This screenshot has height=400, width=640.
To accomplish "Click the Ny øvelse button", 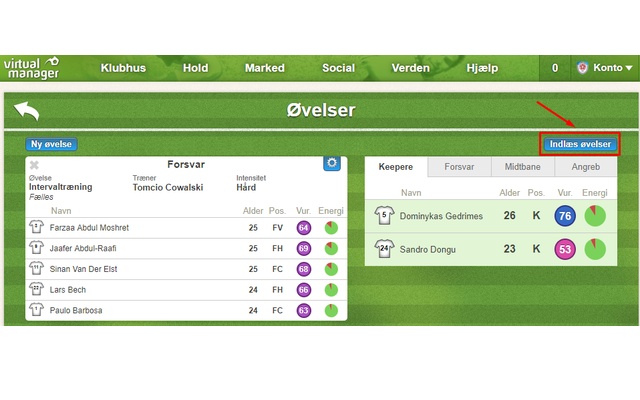I will click(51, 144).
